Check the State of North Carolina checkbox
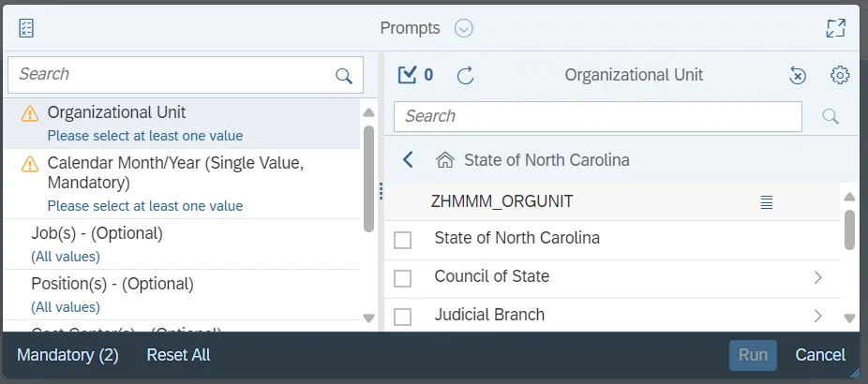The image size is (868, 384). pyautogui.click(x=403, y=240)
